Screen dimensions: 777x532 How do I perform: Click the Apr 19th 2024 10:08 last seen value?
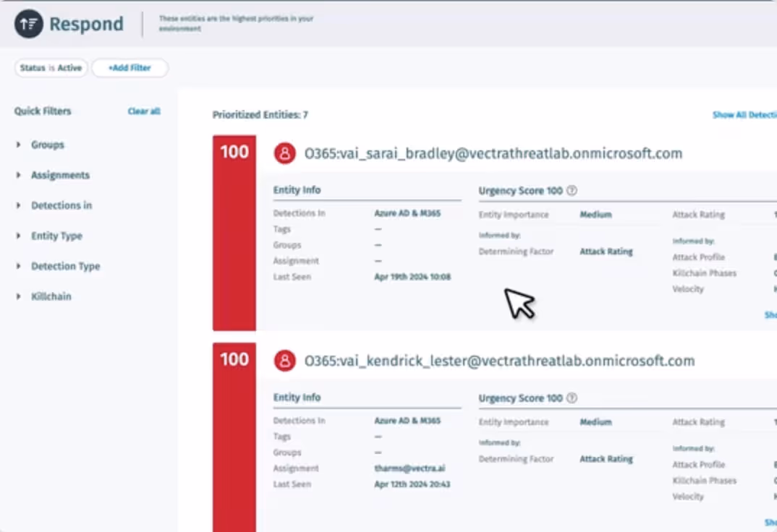pyautogui.click(x=412, y=277)
